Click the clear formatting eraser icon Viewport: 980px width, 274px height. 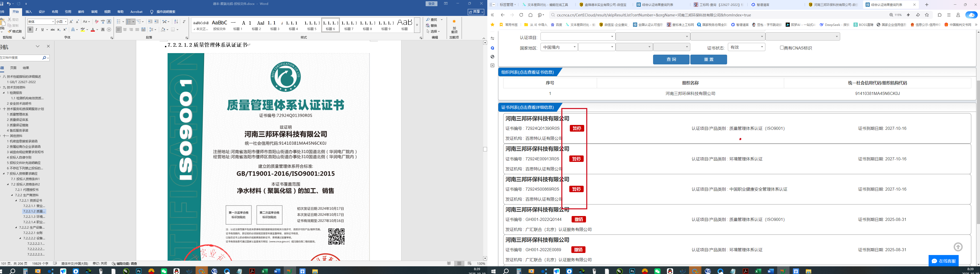tap(97, 22)
